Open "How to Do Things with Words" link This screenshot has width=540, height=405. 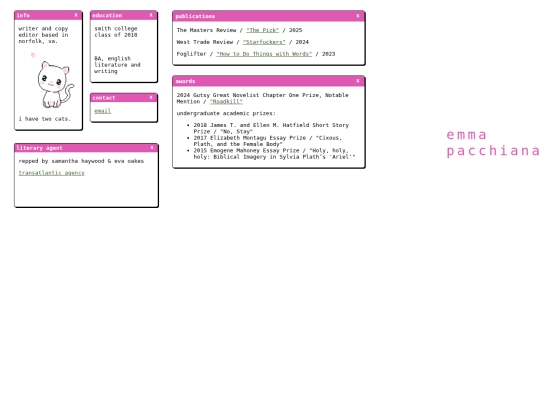point(264,54)
